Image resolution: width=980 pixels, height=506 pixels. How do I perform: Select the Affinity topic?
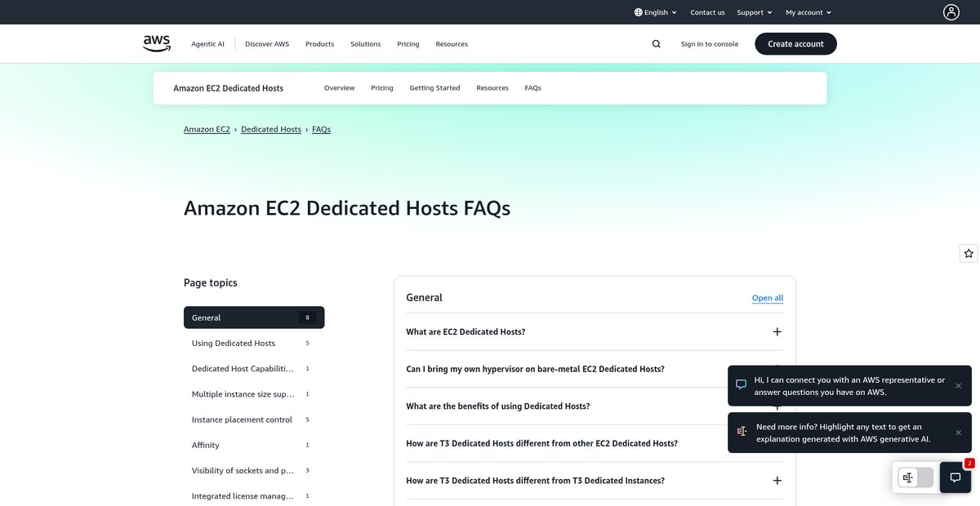click(254, 445)
